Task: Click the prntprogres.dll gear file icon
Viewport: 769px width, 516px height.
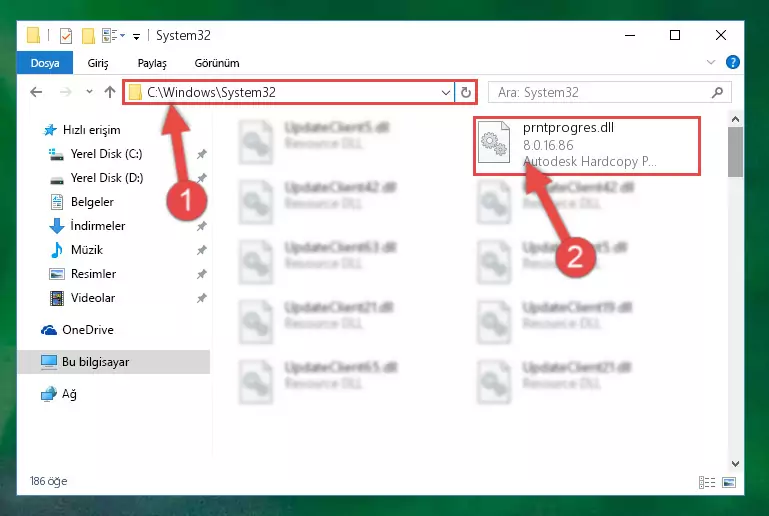Action: pos(494,142)
